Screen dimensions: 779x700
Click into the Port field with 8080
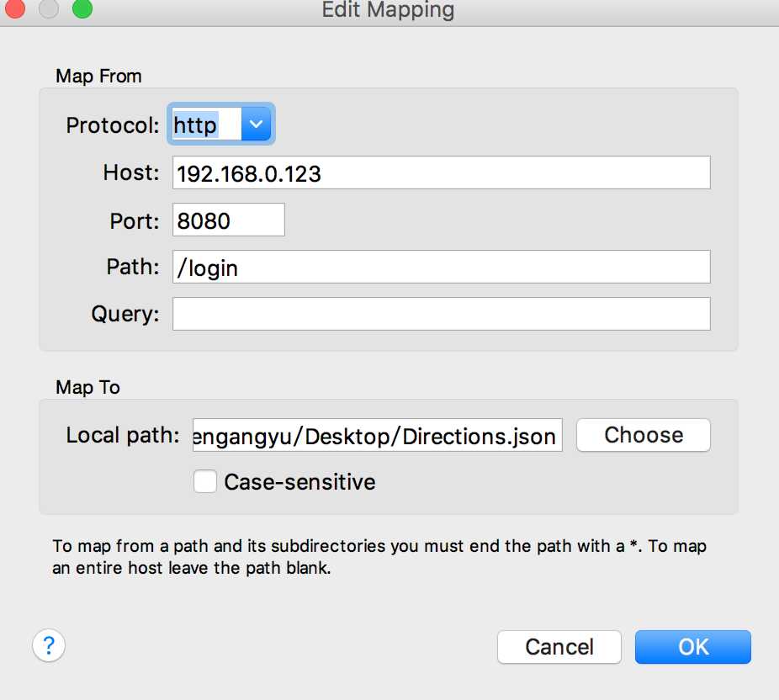(229, 220)
